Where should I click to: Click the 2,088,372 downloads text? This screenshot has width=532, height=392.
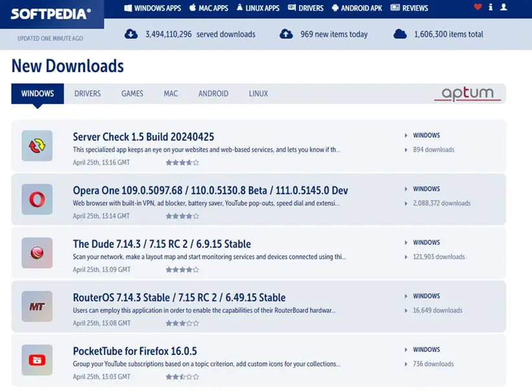point(442,203)
